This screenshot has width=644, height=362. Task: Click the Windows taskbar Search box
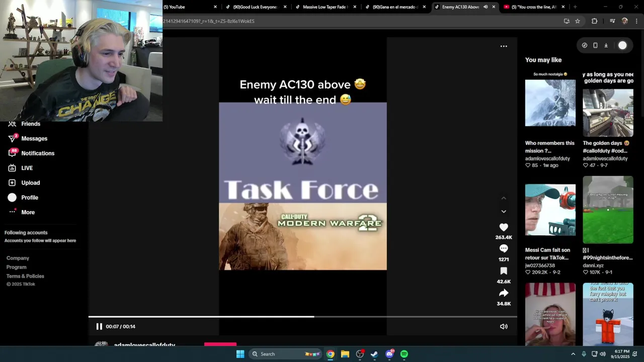[x=286, y=354]
